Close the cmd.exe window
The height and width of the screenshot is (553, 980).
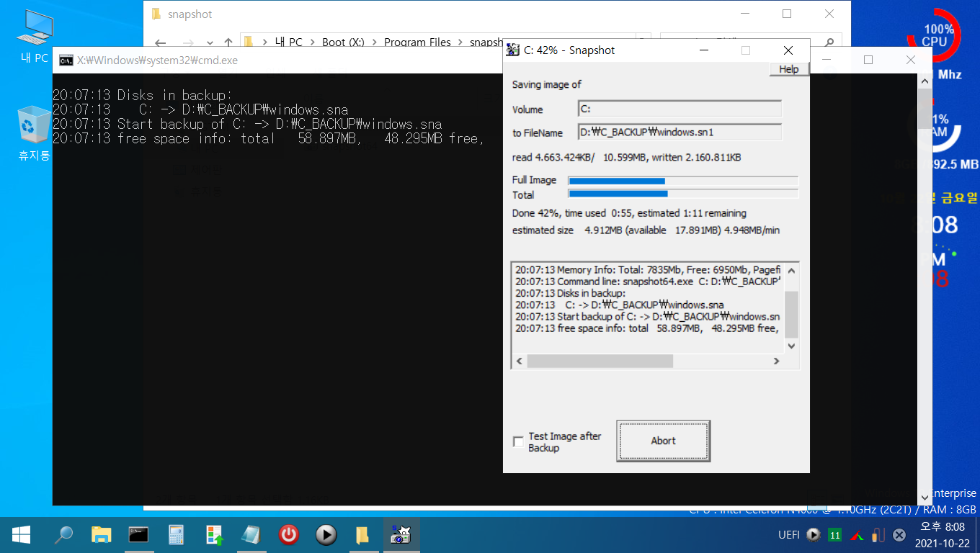911,60
